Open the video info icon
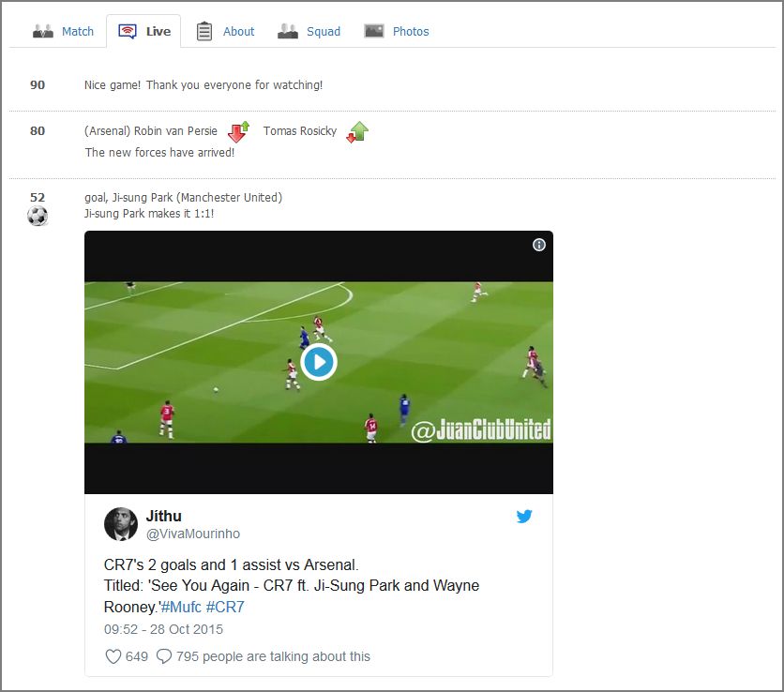Viewport: 784px width, 692px height. [539, 245]
